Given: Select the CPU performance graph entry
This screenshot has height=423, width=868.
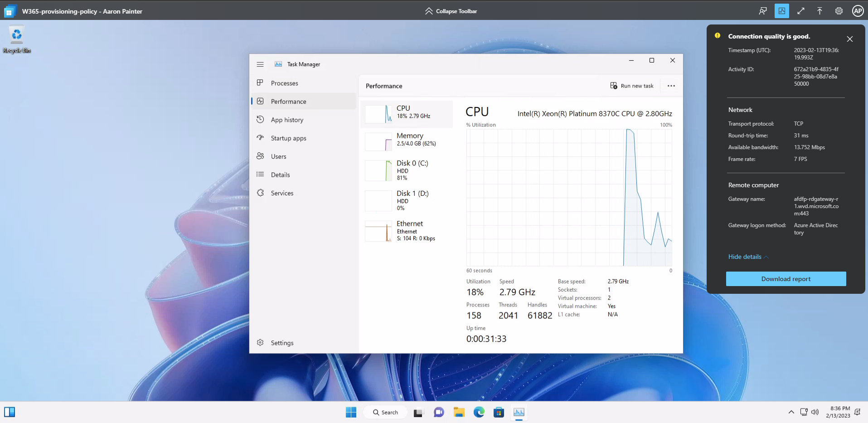Looking at the screenshot, I should [407, 114].
